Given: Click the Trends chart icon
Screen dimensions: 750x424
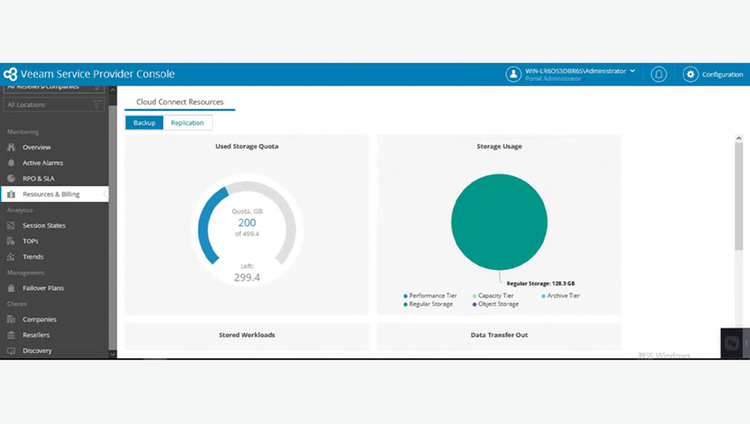Looking at the screenshot, I should click(x=11, y=257).
